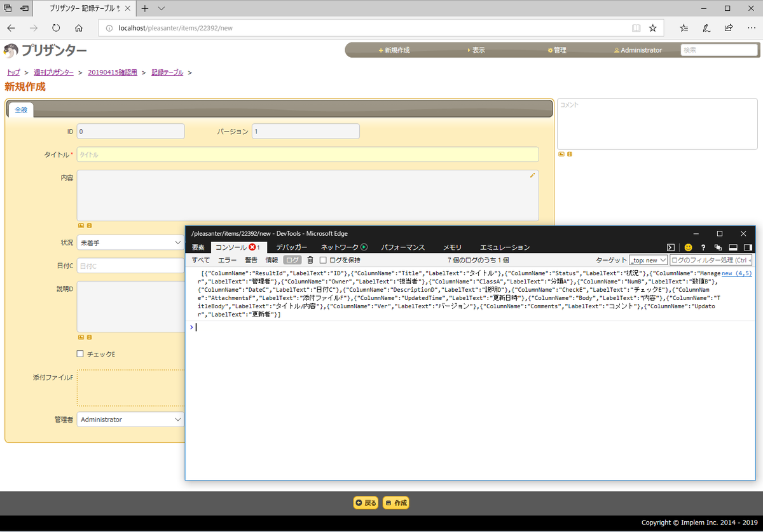Switch to DevTools ネットワーク tab
Screen dimensions: 763x532
pos(344,247)
